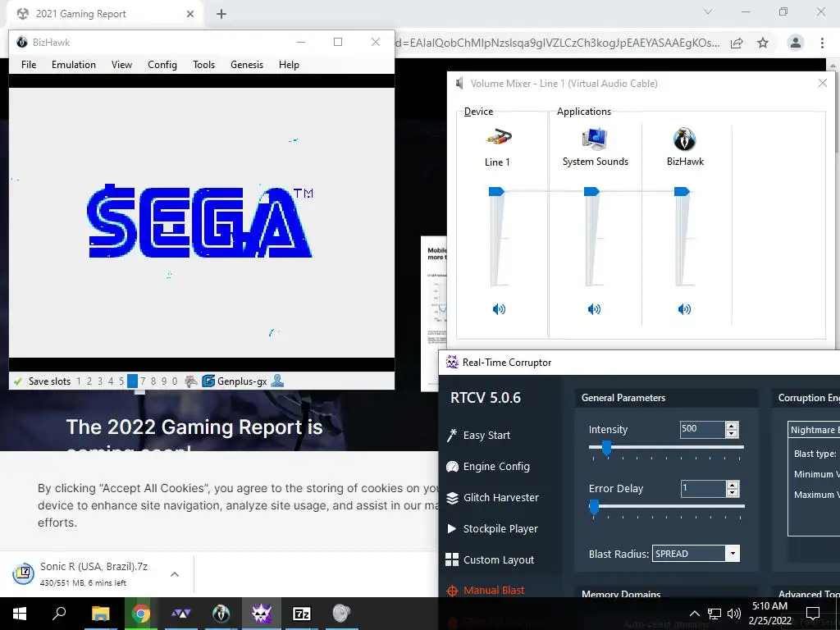Click the Line 1 volume slider handle
Screen dimensions: 840x630
tap(496, 191)
